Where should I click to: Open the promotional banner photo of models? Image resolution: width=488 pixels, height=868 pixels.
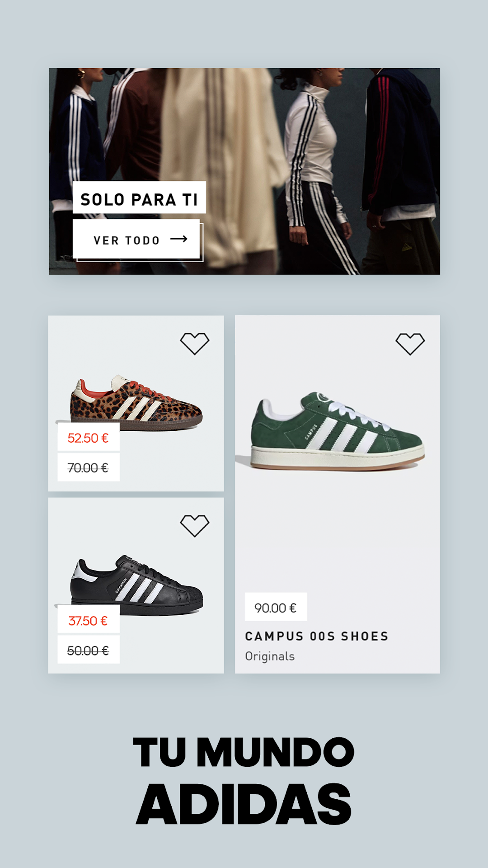click(244, 171)
